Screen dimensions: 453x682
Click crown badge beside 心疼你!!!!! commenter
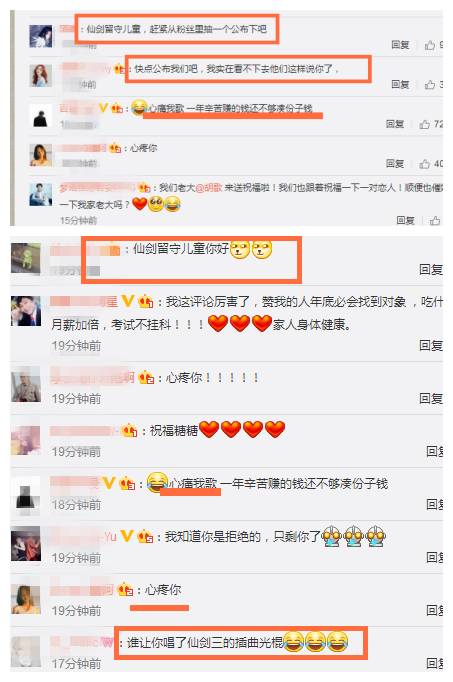click(x=146, y=378)
